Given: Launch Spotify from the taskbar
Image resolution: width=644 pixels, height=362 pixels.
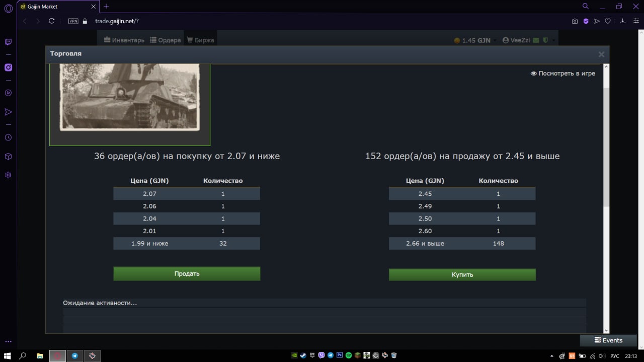Looking at the screenshot, I should point(348,355).
